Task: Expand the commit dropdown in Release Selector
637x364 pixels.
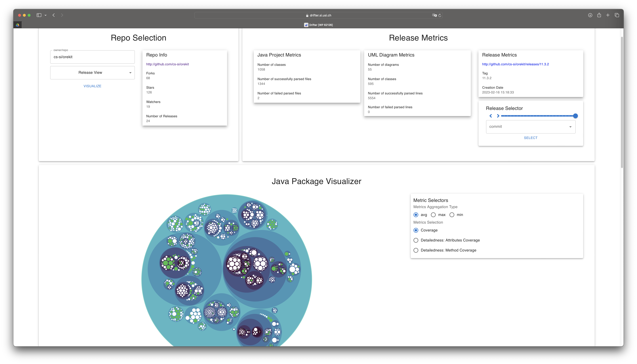Action: point(531,127)
